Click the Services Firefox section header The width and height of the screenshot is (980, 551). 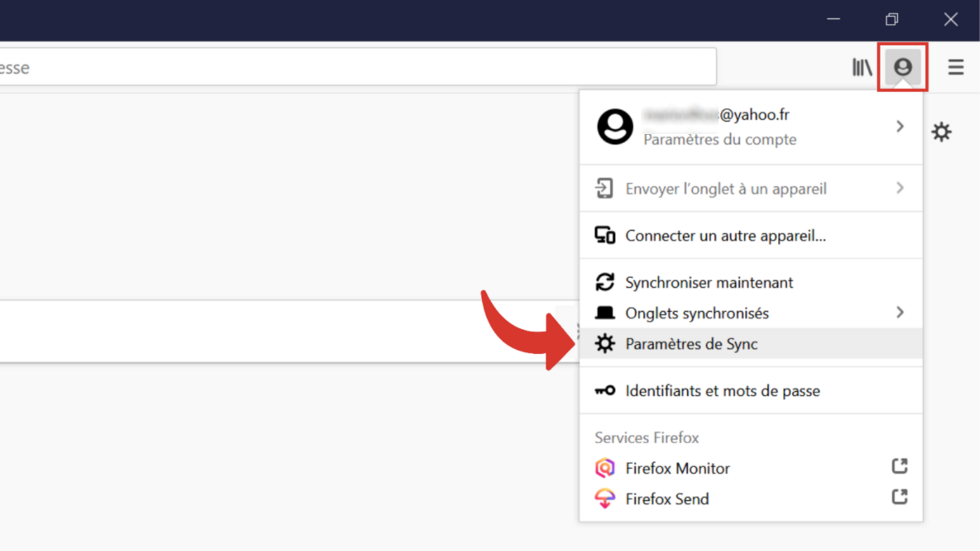coord(646,437)
